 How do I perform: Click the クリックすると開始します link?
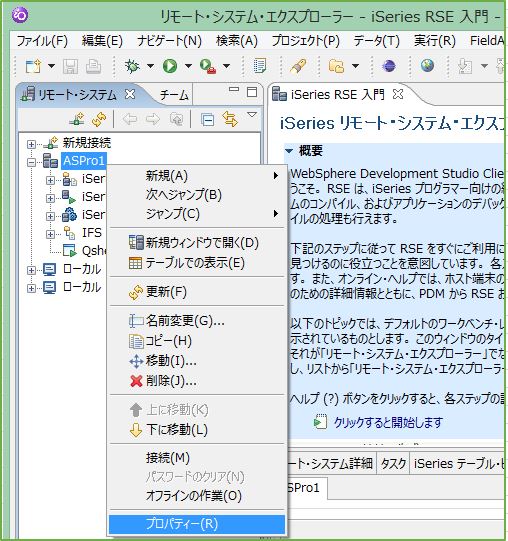388,422
